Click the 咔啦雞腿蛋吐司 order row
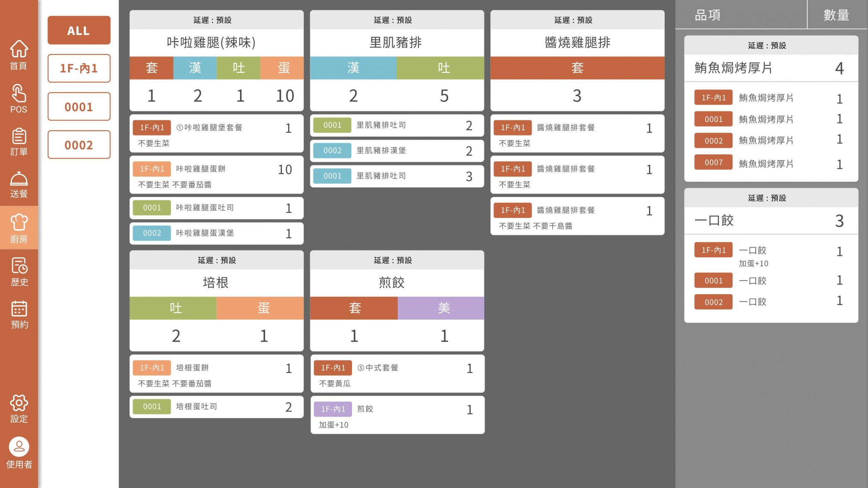The height and width of the screenshot is (488, 868). click(216, 208)
